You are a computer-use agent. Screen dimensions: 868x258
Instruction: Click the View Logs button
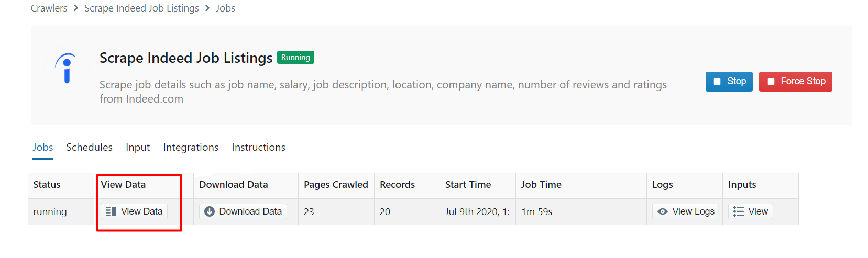[x=686, y=211]
